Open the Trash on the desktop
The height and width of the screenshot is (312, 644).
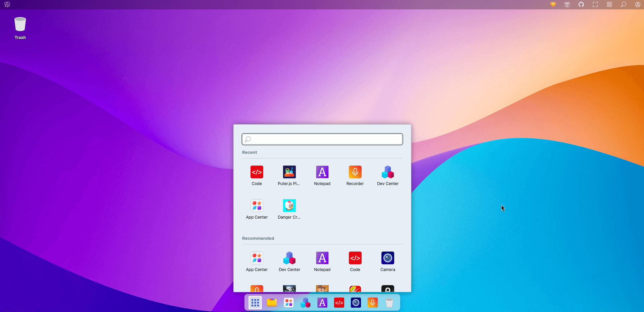(20, 24)
